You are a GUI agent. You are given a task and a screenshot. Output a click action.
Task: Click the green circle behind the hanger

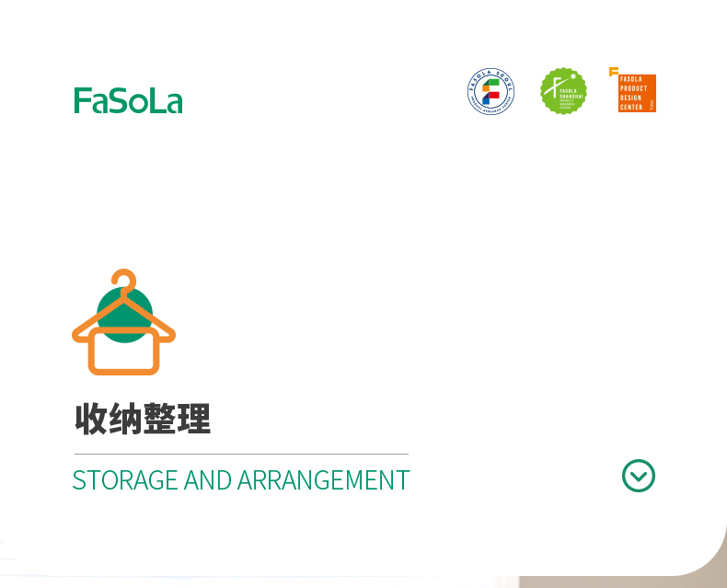click(x=124, y=315)
